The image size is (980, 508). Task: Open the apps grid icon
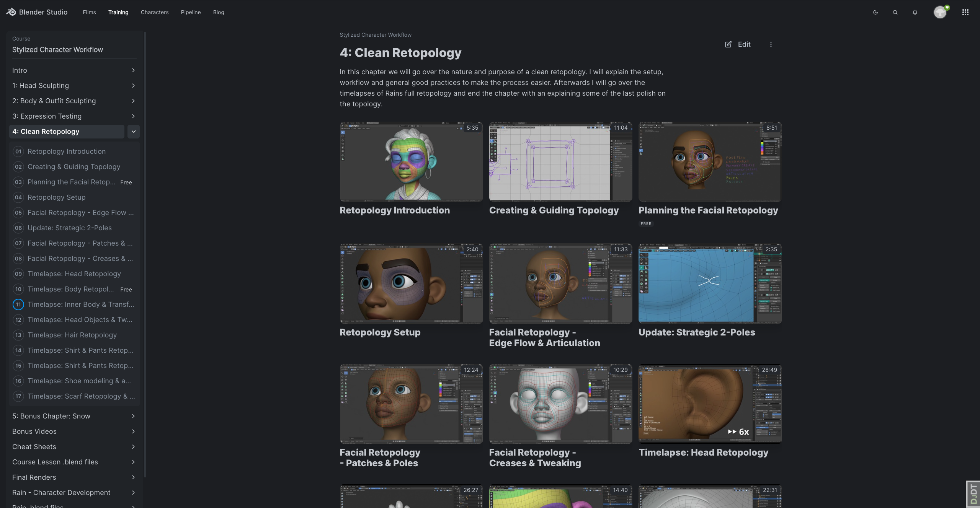(x=965, y=12)
